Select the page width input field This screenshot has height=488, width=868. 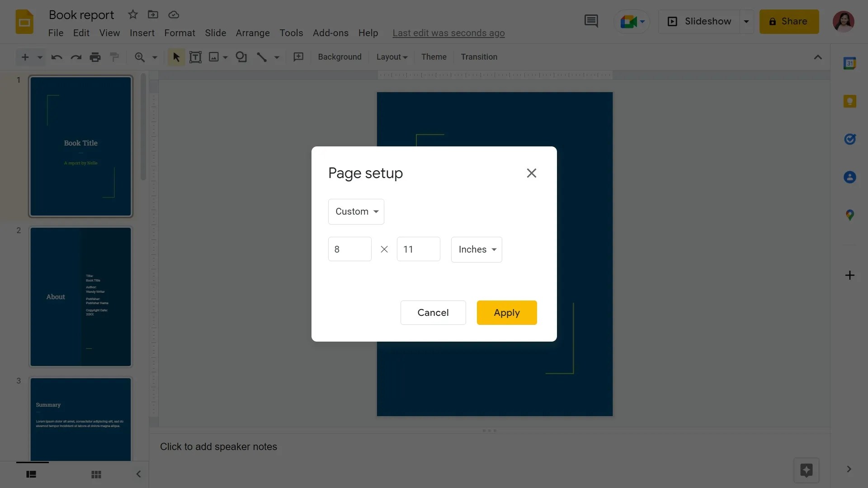tap(349, 249)
